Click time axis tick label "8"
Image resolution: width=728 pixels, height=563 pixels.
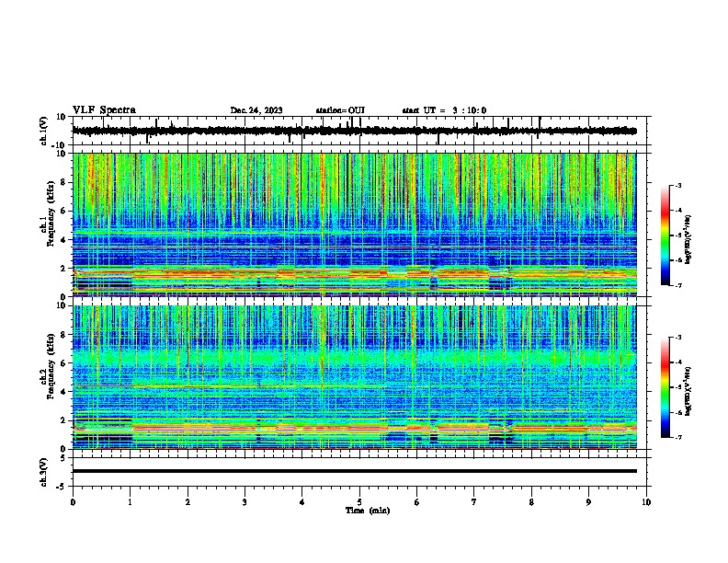531,502
